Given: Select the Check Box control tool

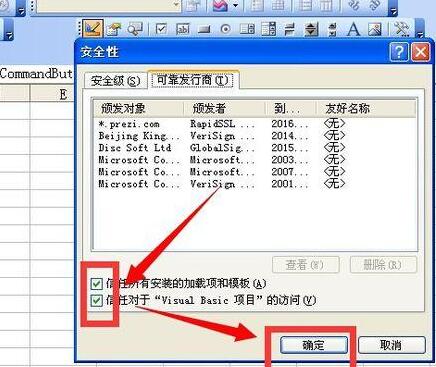Looking at the screenshot, I should point(161,29).
